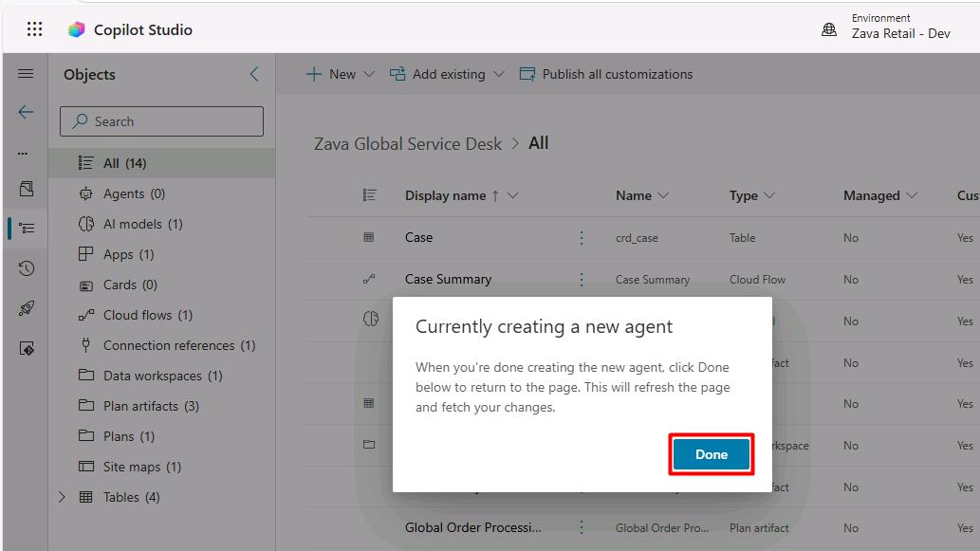Click the hamburger menu icon in left rail
The image size is (980, 551).
26,74
